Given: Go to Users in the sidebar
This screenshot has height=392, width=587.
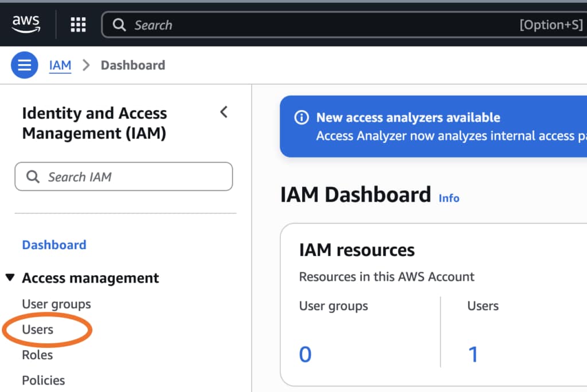Looking at the screenshot, I should point(38,330).
